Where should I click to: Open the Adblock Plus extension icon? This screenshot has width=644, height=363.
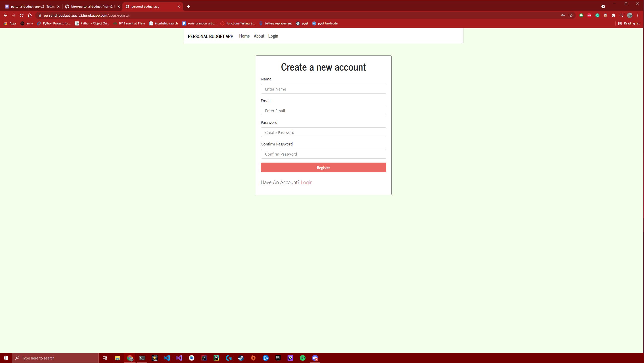[589, 15]
